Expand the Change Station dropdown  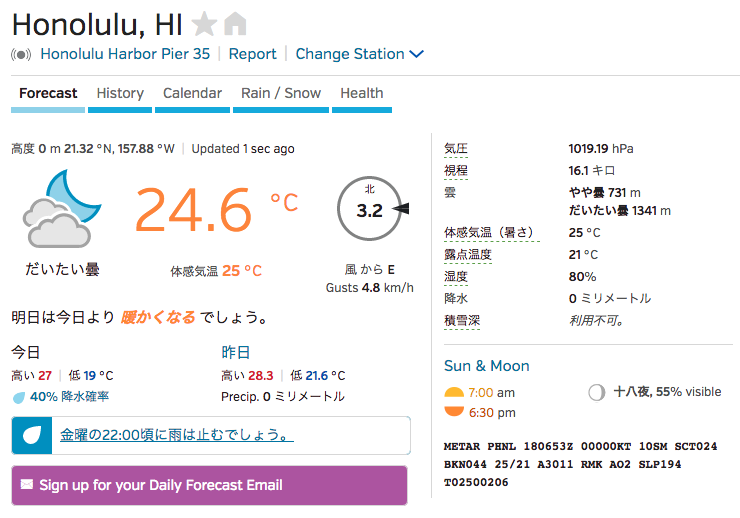coord(360,54)
